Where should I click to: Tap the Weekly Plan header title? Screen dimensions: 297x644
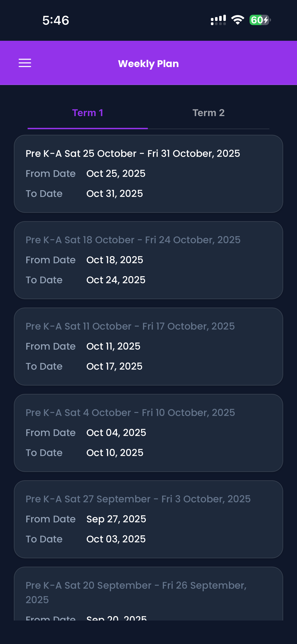[148, 64]
